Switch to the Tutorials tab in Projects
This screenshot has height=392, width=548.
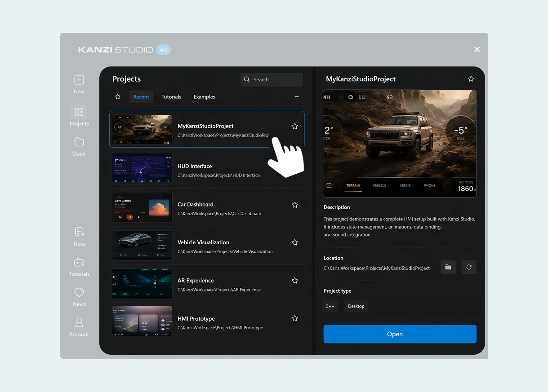tap(171, 97)
